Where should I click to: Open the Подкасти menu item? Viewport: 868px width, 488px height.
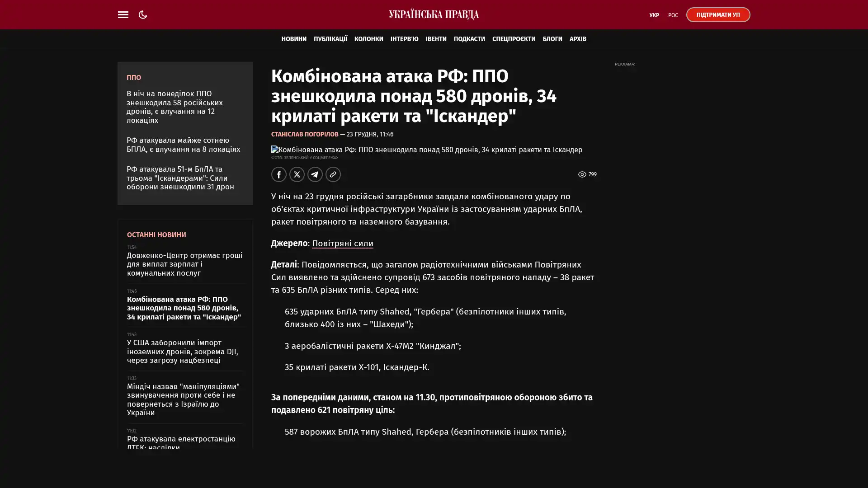(469, 39)
